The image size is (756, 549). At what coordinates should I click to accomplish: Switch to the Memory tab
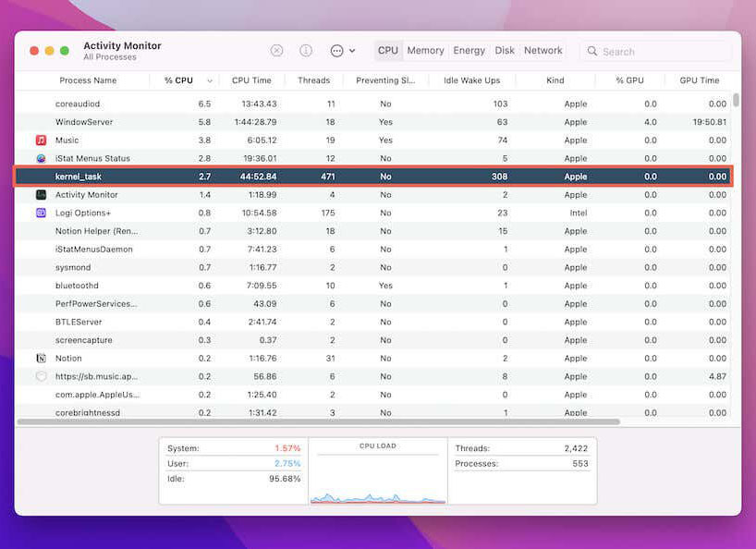425,50
